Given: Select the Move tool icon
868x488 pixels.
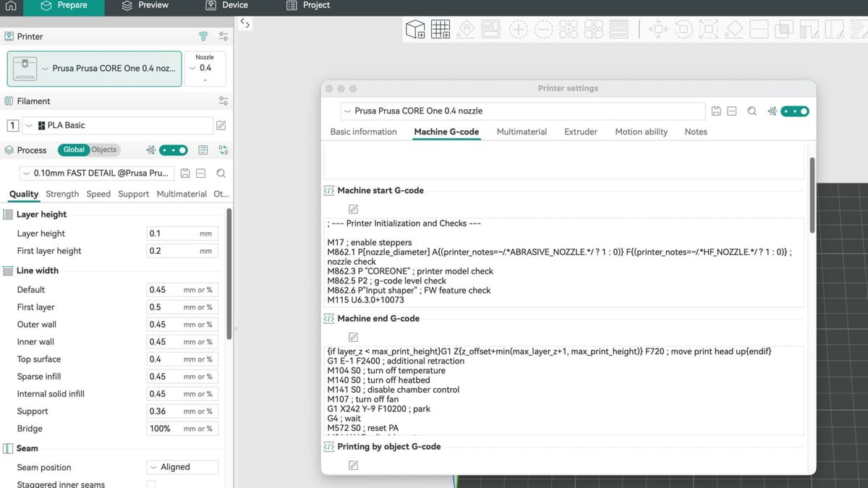Looking at the screenshot, I should point(658,30).
